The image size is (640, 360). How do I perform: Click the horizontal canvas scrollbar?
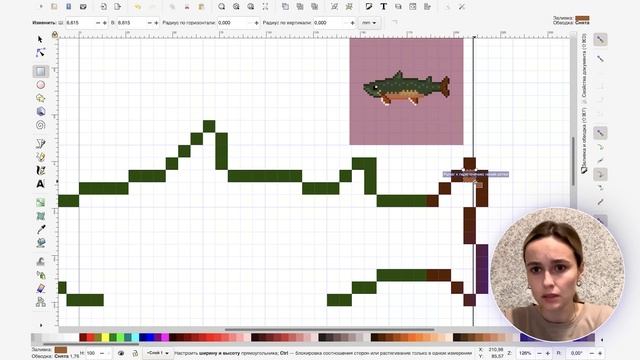(x=329, y=329)
